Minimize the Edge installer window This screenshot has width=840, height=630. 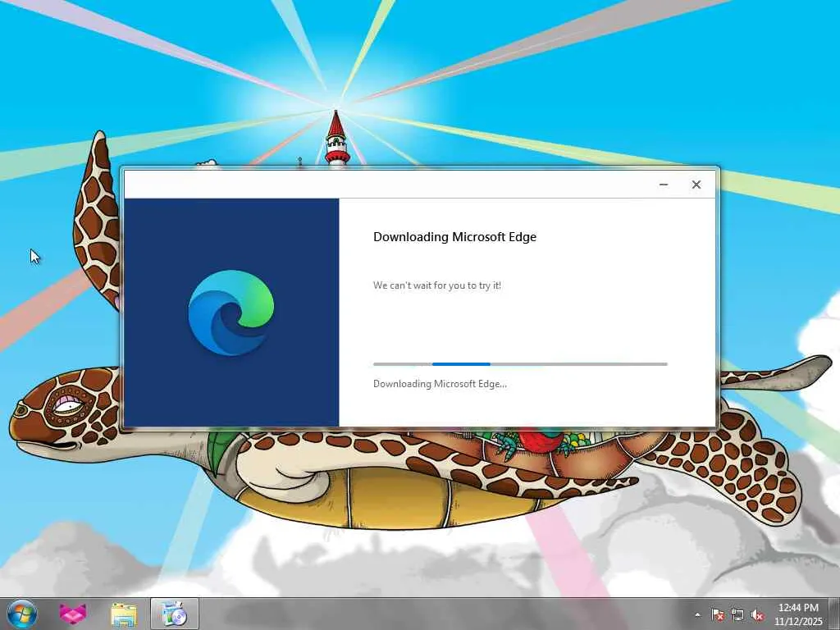coord(663,185)
